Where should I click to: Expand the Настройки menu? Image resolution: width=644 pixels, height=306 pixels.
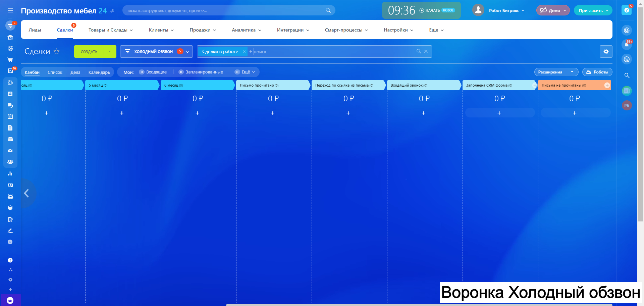coord(398,30)
